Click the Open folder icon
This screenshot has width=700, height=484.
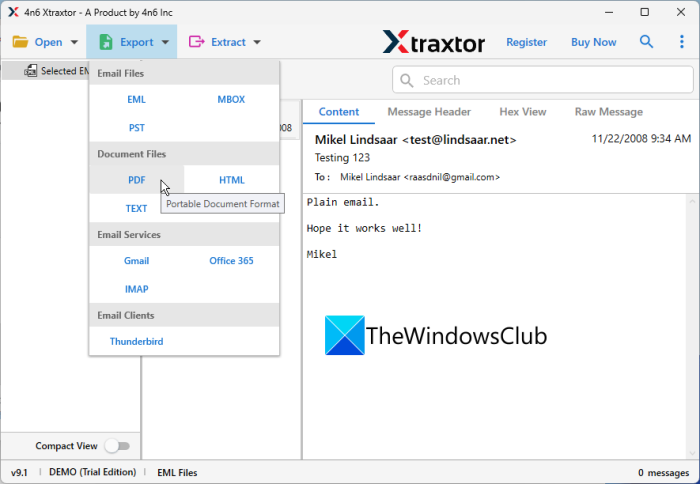20,42
